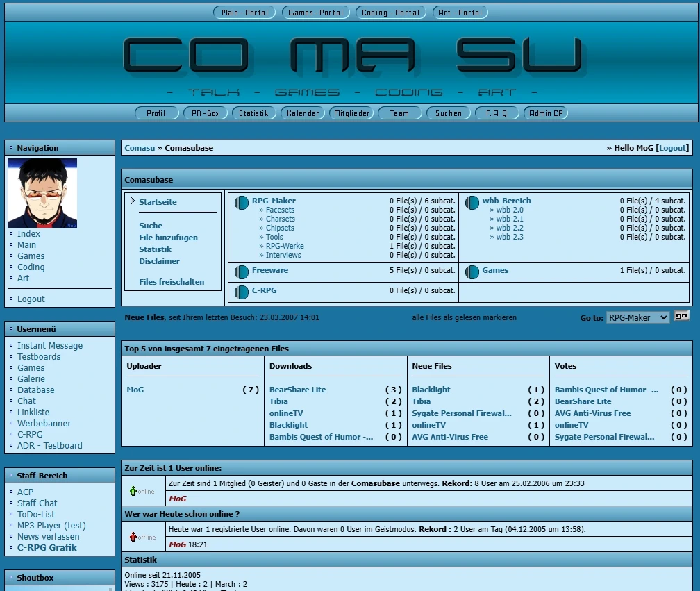Screen dimensions: 700x591
Task: Click MoG in currently online list
Action: coord(177,499)
